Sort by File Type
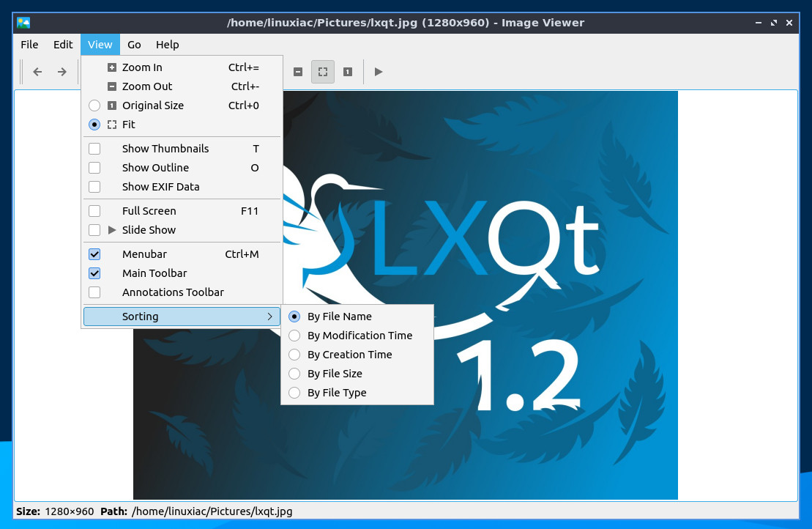 click(x=357, y=393)
